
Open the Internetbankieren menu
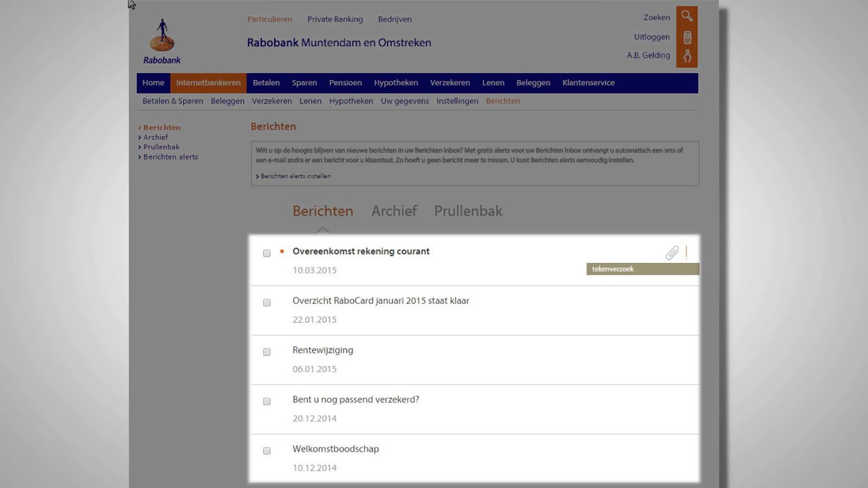(x=208, y=83)
